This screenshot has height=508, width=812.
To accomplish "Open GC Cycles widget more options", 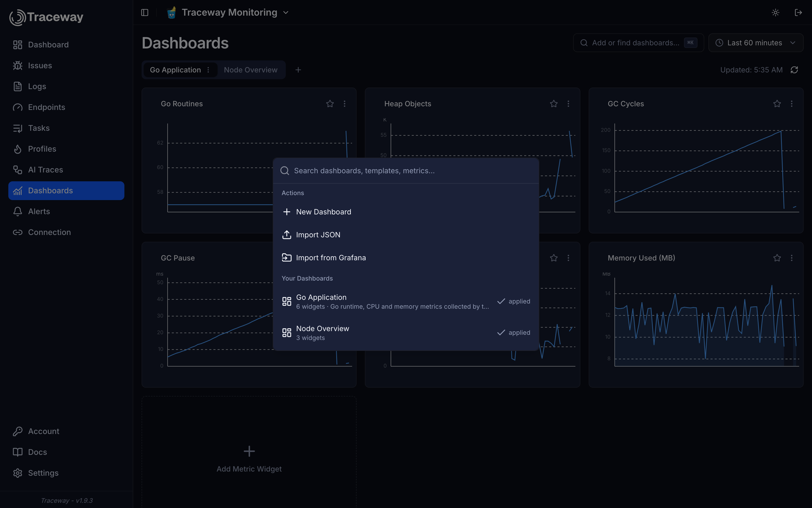I will 792,104.
